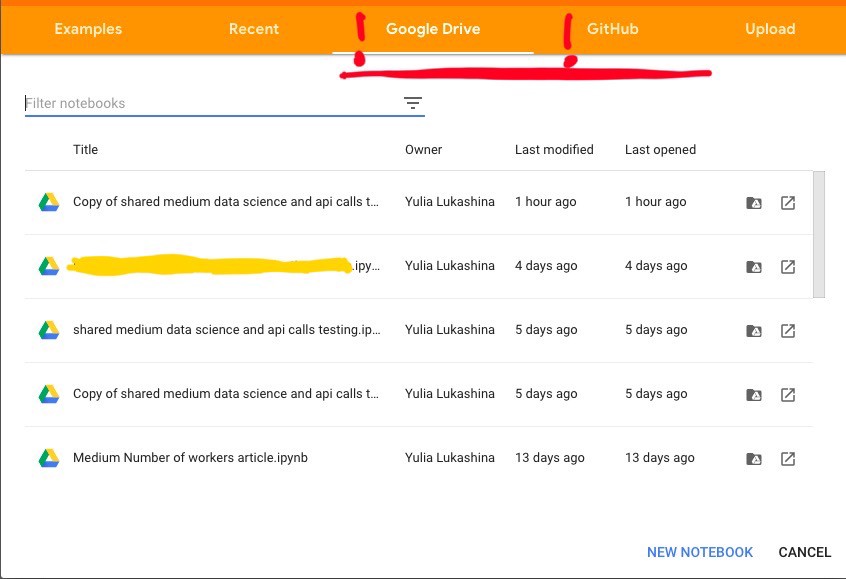Open Medium Number of workers article in new tab
This screenshot has width=846, height=579.
[788, 459]
